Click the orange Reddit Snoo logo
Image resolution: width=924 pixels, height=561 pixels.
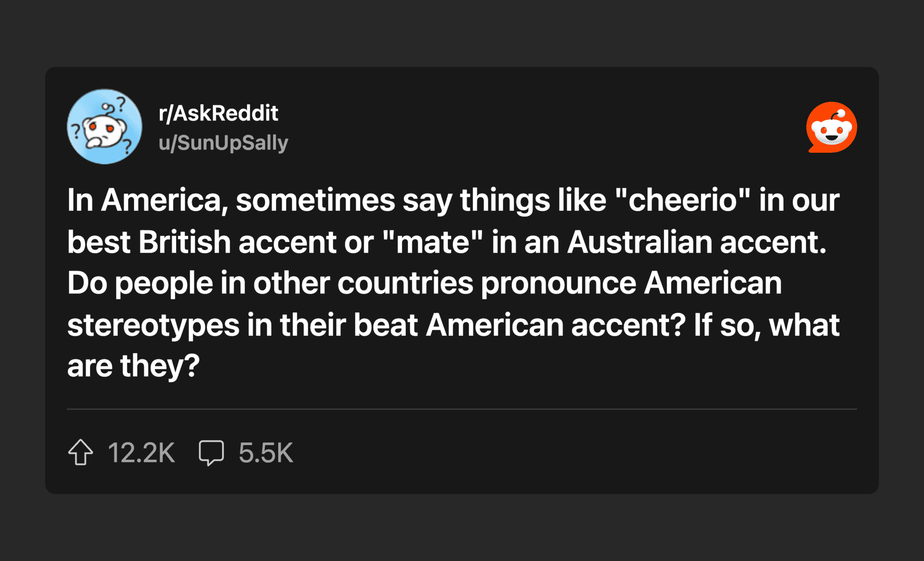point(832,127)
